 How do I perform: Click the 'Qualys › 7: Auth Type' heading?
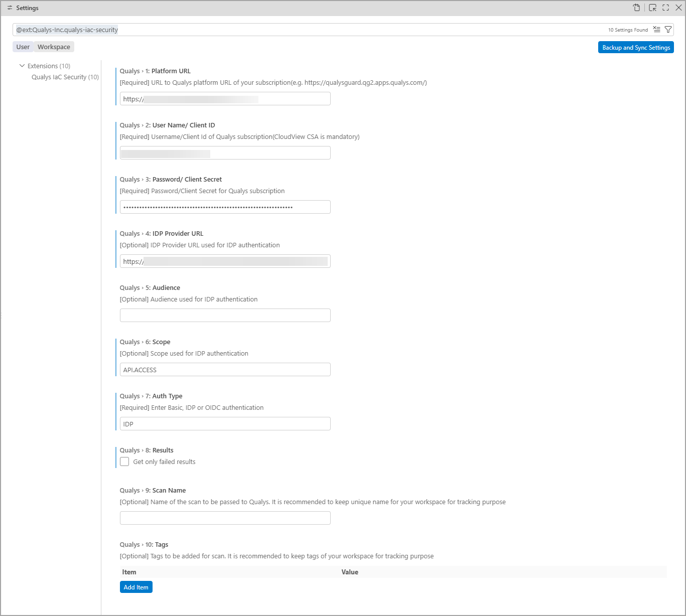(151, 396)
